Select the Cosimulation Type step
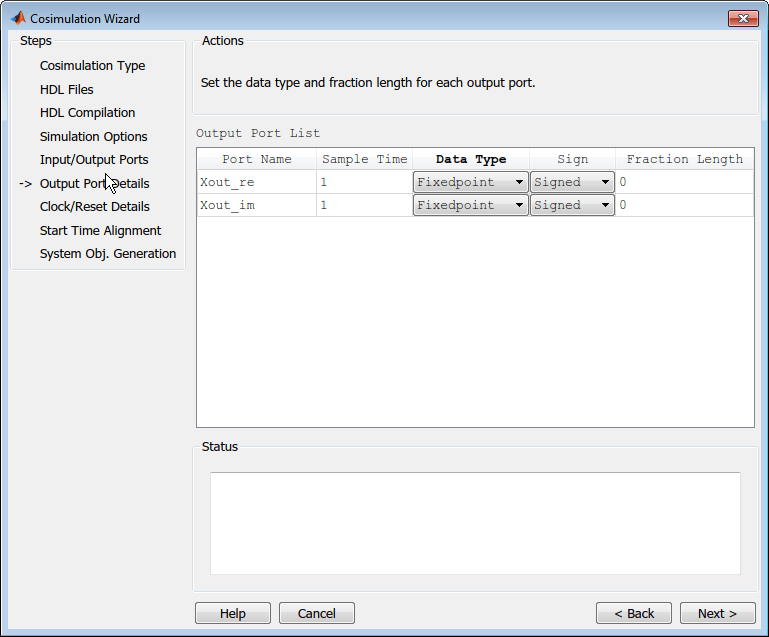 coord(92,66)
